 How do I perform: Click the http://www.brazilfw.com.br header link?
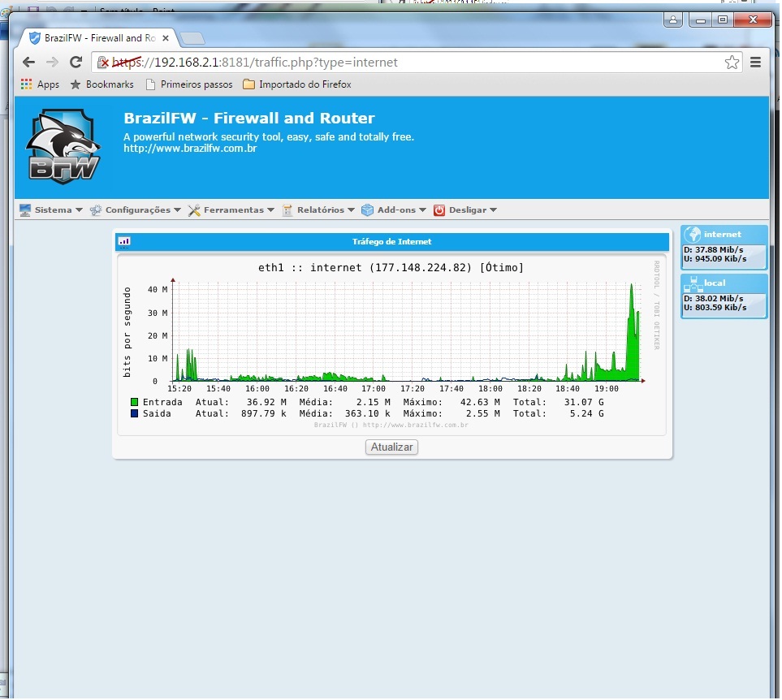[190, 148]
